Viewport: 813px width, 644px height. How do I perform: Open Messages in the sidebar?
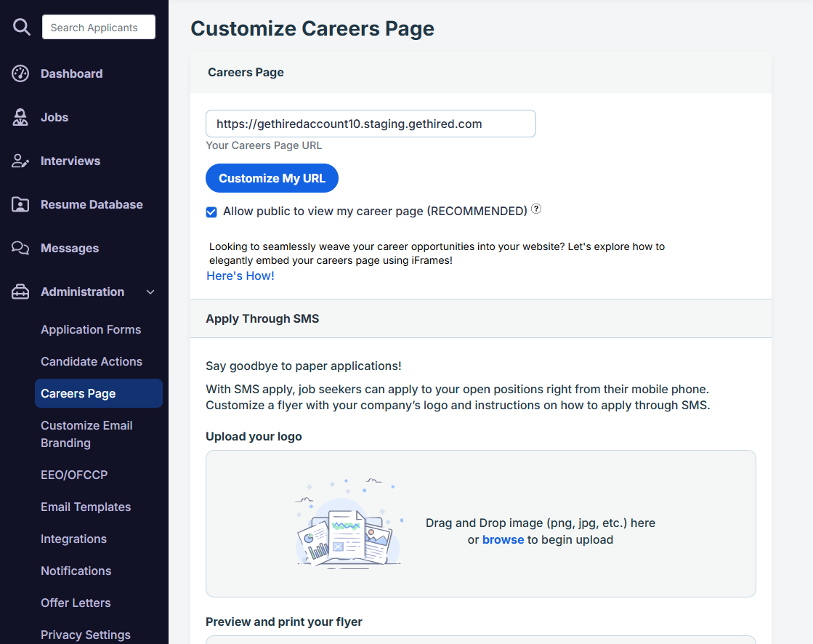click(x=70, y=248)
